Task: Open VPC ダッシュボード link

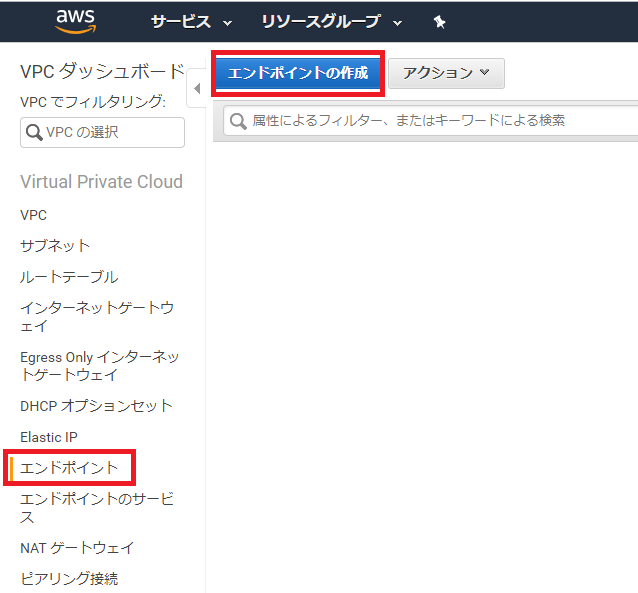Action: click(x=103, y=71)
